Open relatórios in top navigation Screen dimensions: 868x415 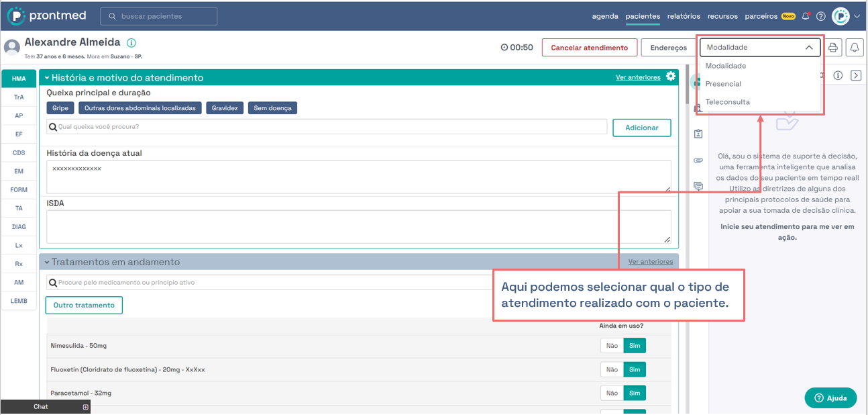pos(684,16)
